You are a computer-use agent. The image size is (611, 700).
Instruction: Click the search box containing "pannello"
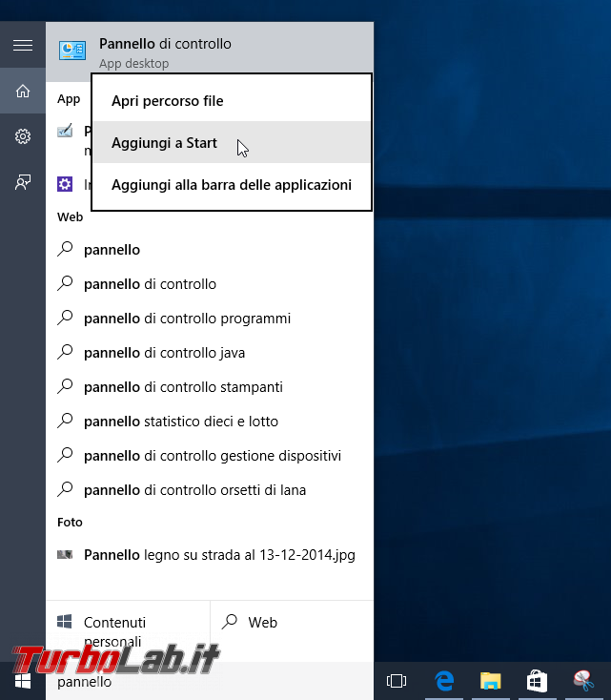(210, 681)
